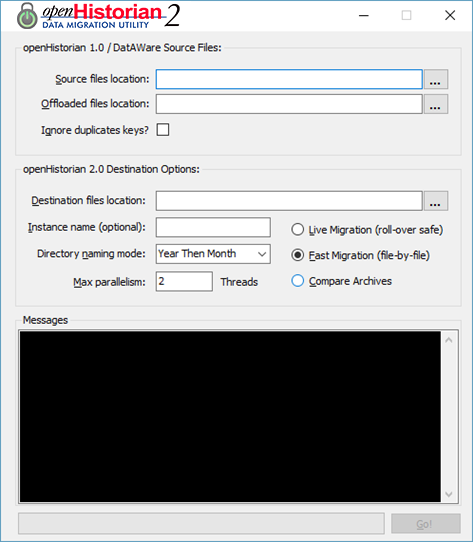Click the Max parallelism threads field
The height and width of the screenshot is (542, 473).
point(184,281)
